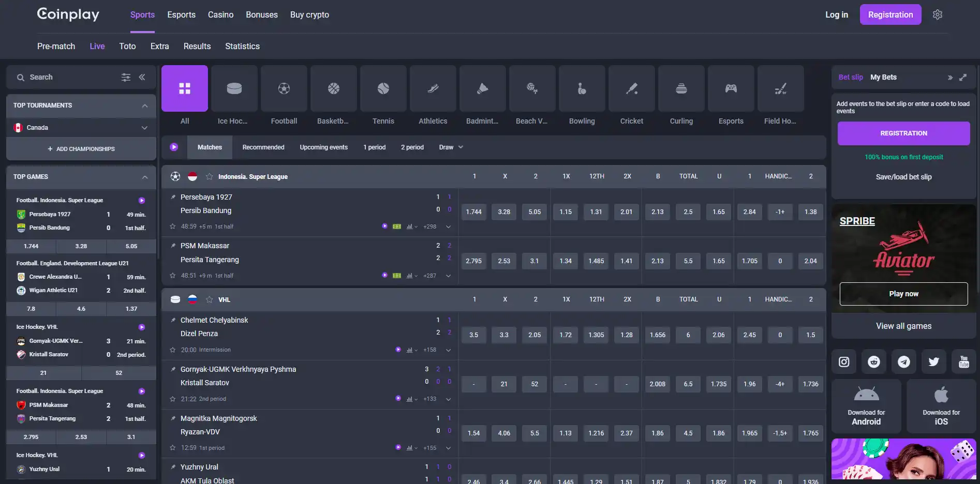Open the settings gear icon

(x=938, y=14)
